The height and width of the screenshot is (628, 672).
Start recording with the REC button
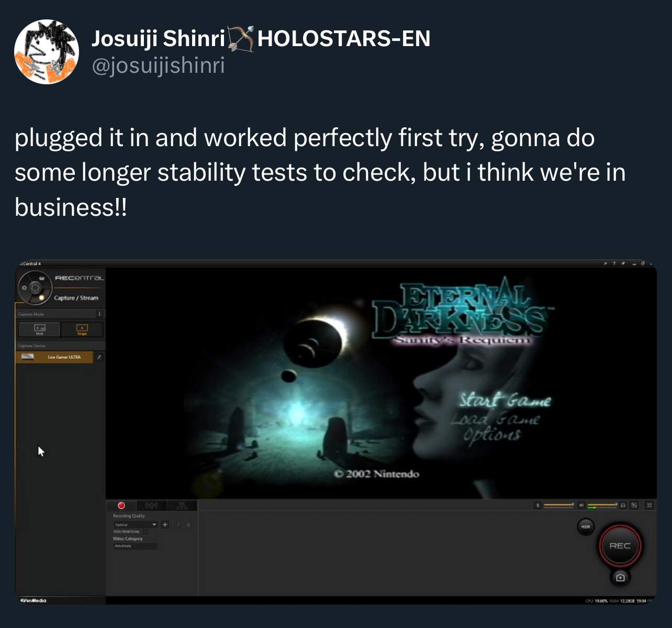tap(620, 545)
